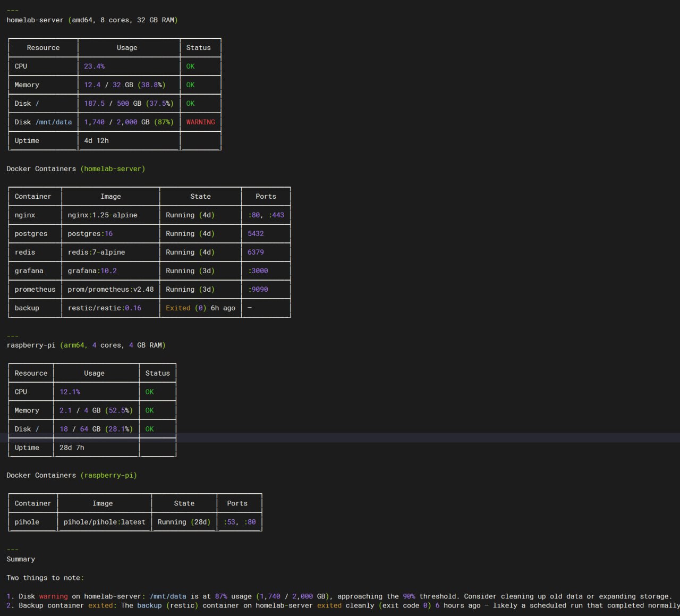680x616 pixels.
Task: Click the image 'redis:7-alpine'
Action: [x=96, y=252]
